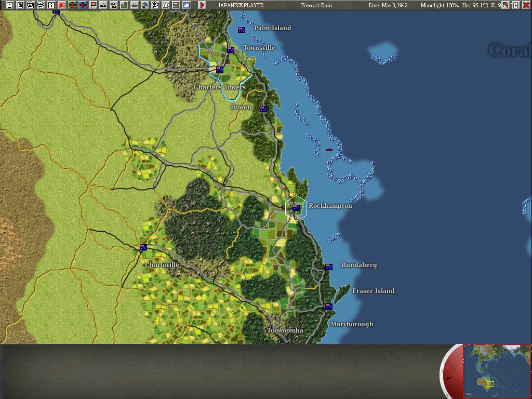
Task: Click the Hex: 95 152 coordinates text
Action: (x=475, y=5)
